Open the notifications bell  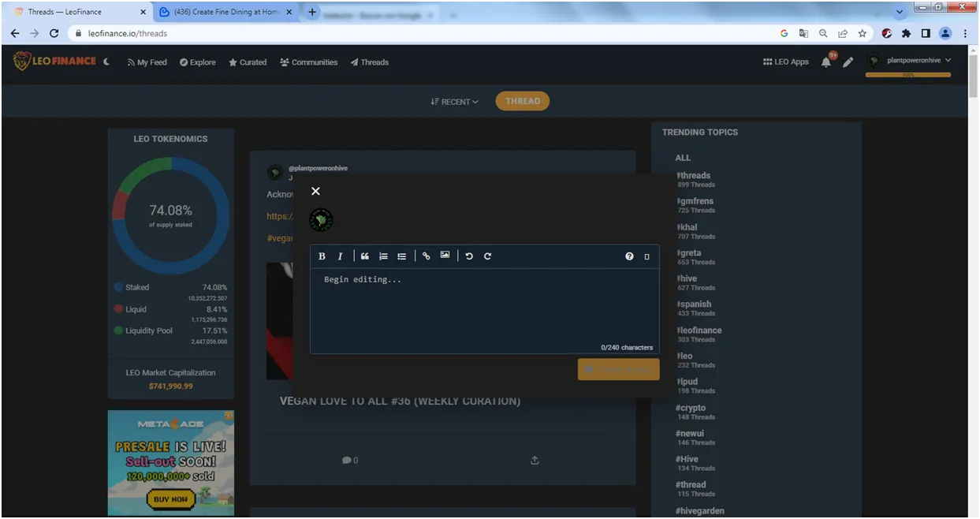(826, 62)
